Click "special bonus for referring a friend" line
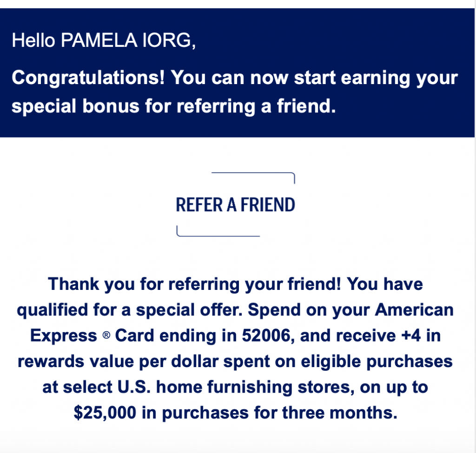 point(173,106)
